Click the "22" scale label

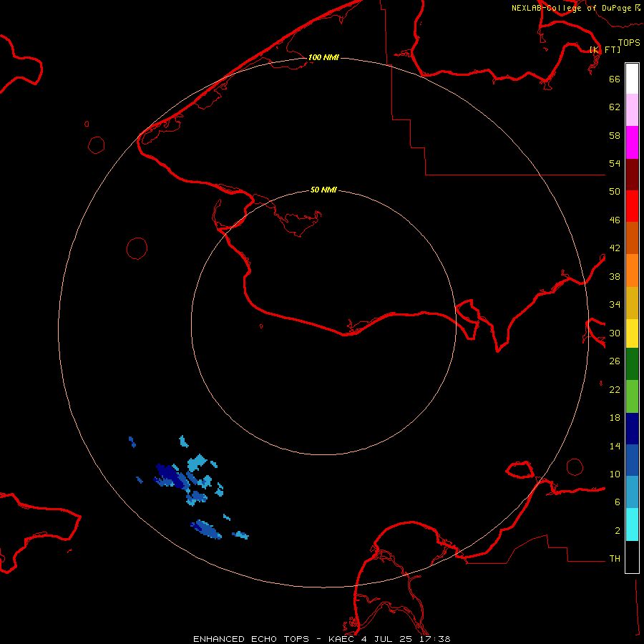tap(615, 390)
